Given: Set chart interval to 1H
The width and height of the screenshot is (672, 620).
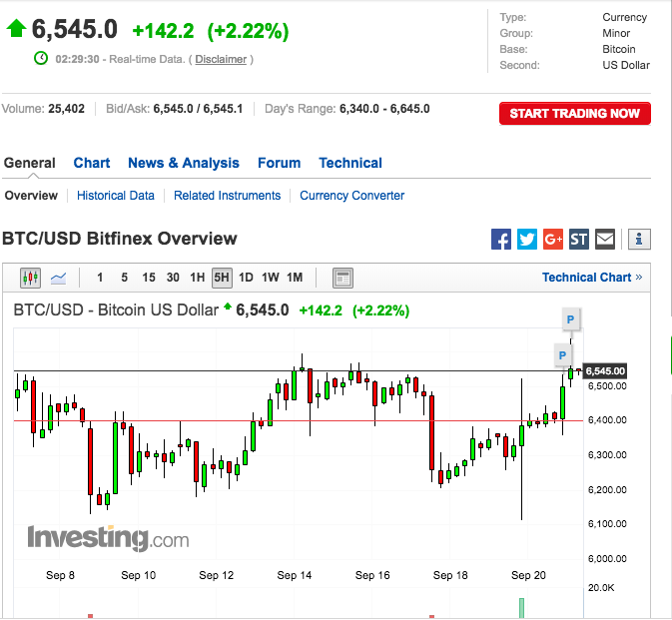Looking at the screenshot, I should 197,278.
